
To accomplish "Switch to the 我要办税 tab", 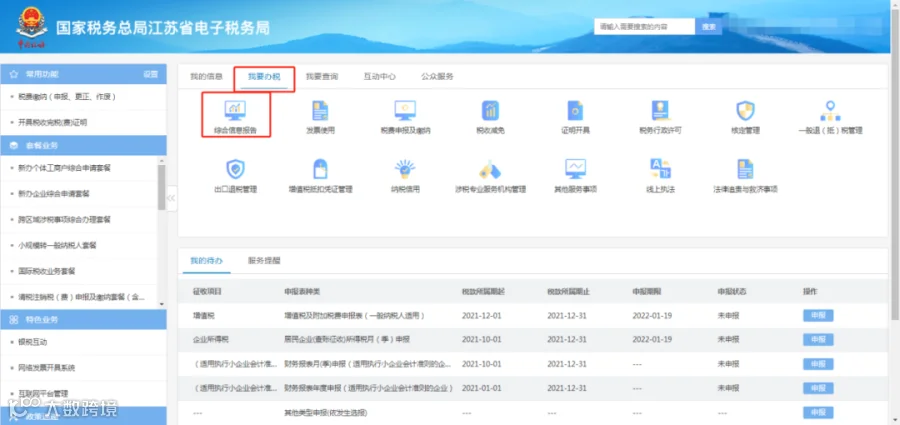I will click(x=264, y=77).
